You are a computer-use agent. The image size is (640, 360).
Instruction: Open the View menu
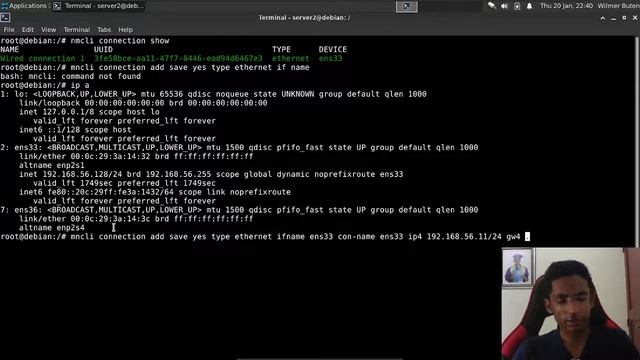click(x=48, y=30)
